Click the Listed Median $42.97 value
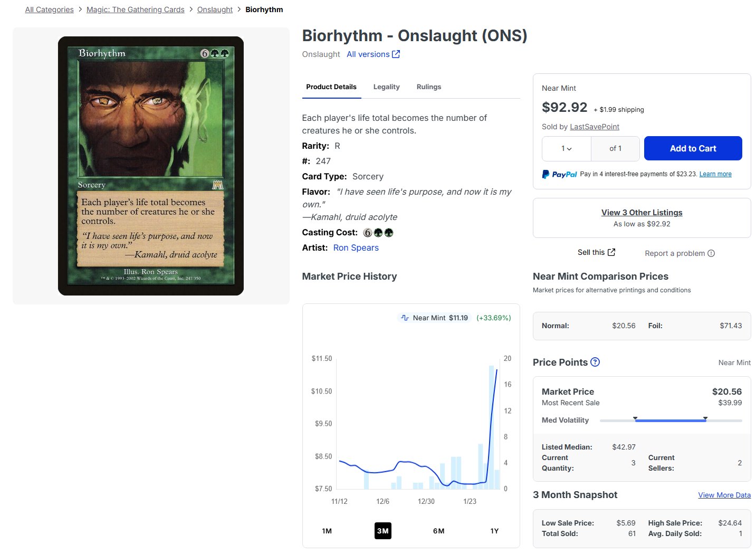Image resolution: width=756 pixels, height=554 pixels. click(x=624, y=447)
